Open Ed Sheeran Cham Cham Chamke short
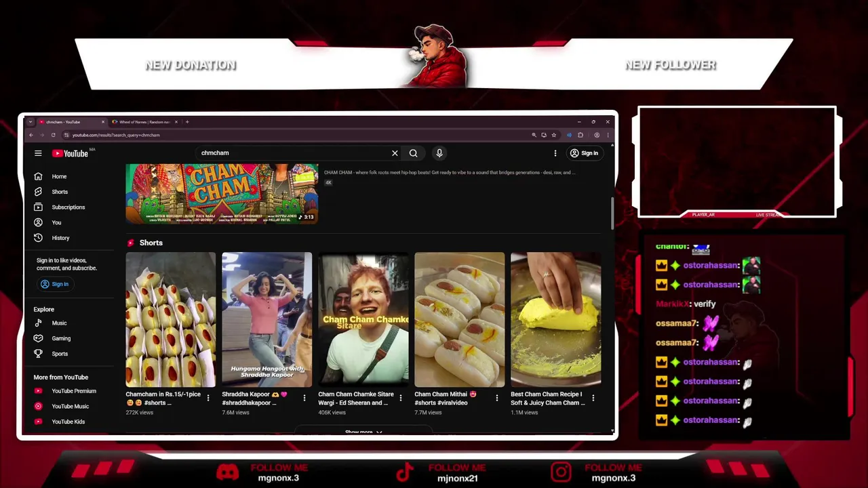Viewport: 868px width, 488px height. point(363,320)
